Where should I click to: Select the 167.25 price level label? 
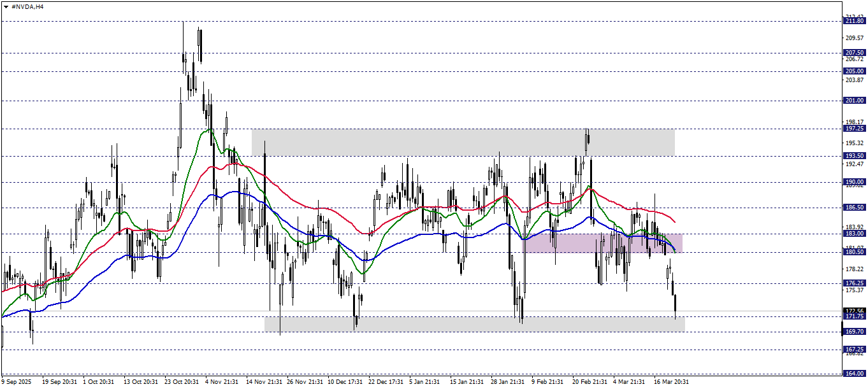point(855,350)
